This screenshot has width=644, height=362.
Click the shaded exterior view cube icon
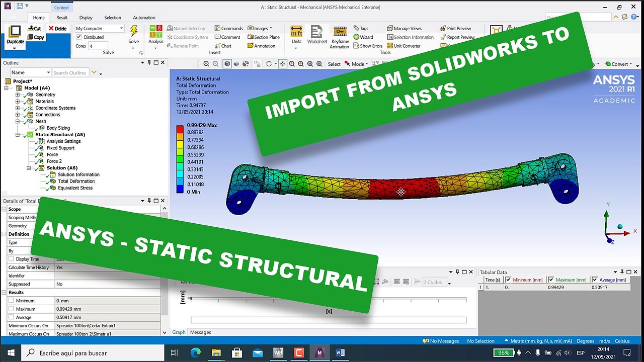pos(227,64)
